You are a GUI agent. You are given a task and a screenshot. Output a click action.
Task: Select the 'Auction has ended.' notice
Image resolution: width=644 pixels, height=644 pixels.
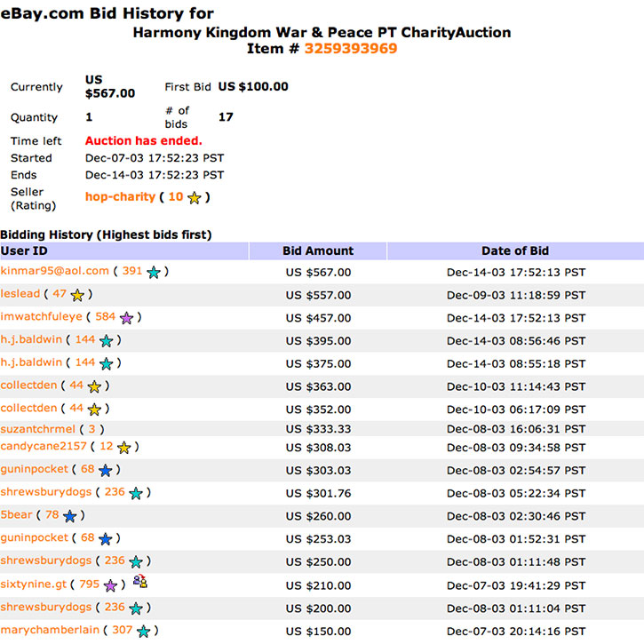coord(144,141)
